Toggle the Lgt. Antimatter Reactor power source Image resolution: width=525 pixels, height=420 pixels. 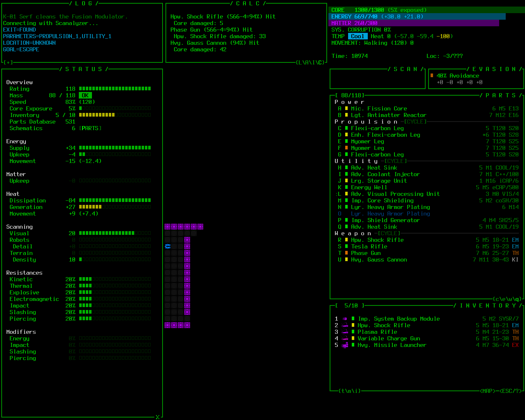click(x=428, y=115)
